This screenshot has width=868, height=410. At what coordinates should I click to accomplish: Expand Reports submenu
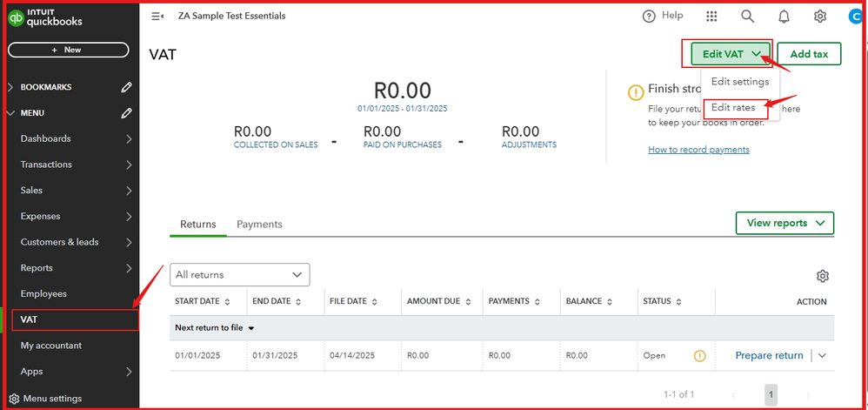129,268
